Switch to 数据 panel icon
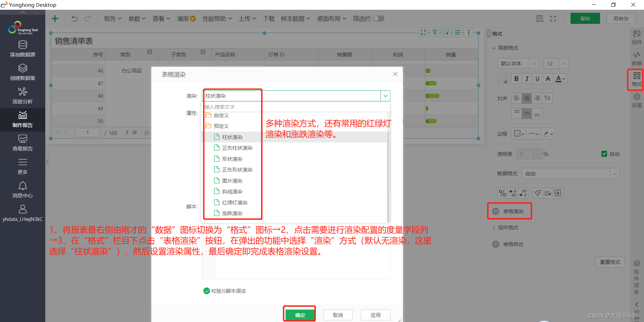644x322 pixels. (x=637, y=58)
